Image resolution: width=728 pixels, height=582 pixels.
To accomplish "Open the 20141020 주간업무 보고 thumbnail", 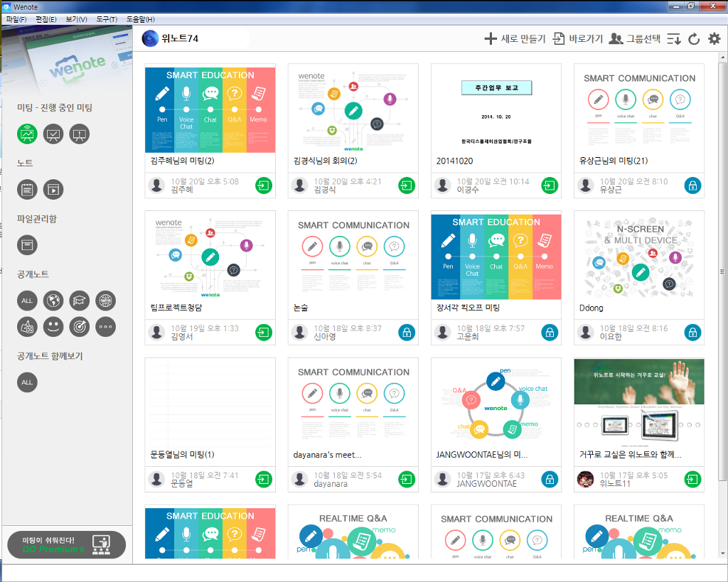I will click(496, 110).
